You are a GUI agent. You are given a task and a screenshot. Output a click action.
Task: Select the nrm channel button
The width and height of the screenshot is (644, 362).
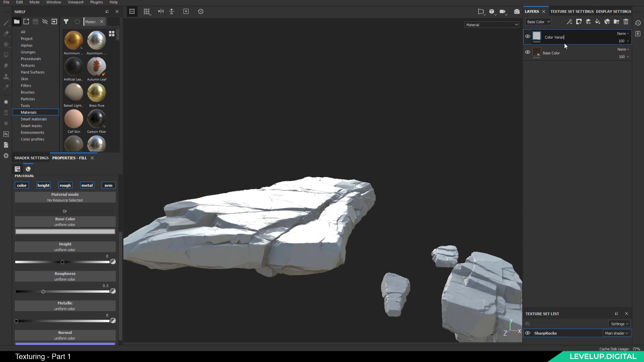pyautogui.click(x=108, y=185)
